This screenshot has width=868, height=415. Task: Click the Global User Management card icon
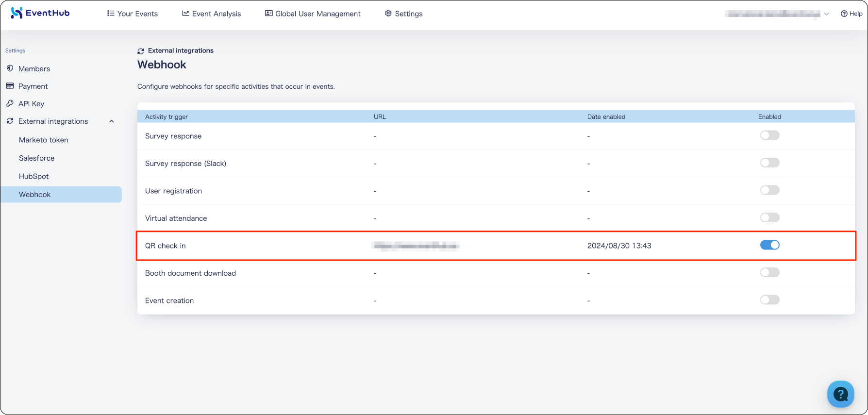pyautogui.click(x=268, y=13)
